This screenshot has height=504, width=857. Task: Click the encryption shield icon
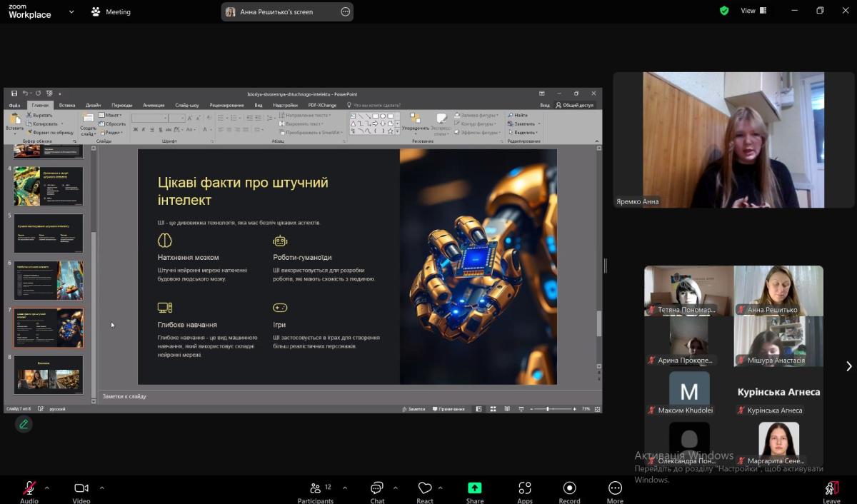(724, 11)
